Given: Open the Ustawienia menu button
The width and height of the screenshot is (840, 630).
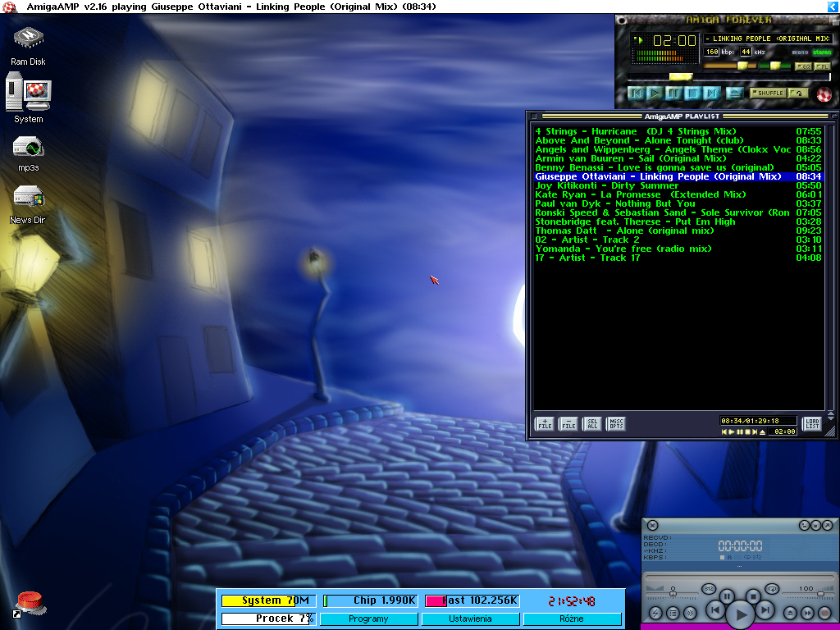Looking at the screenshot, I should coord(470,619).
